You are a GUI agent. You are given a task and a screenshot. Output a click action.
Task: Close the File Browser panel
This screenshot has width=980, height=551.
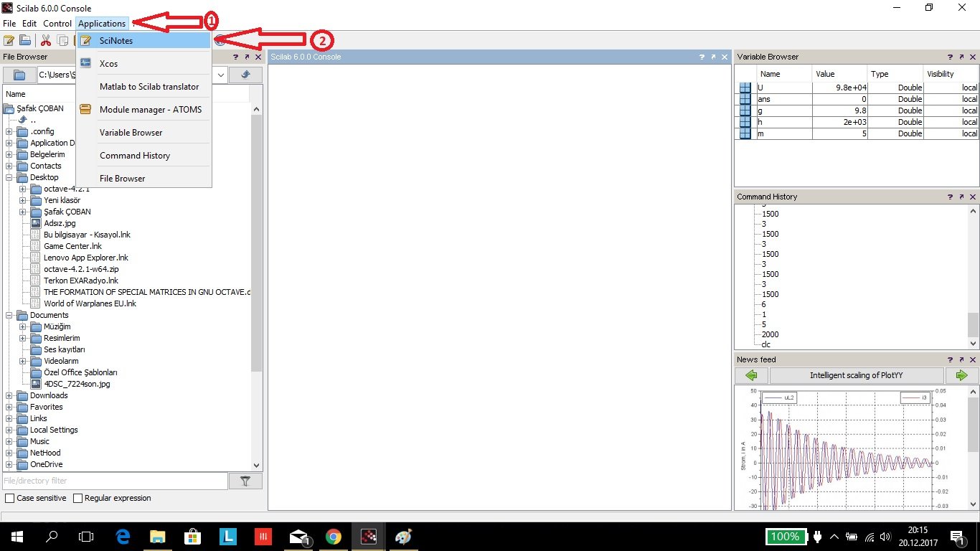click(x=258, y=57)
